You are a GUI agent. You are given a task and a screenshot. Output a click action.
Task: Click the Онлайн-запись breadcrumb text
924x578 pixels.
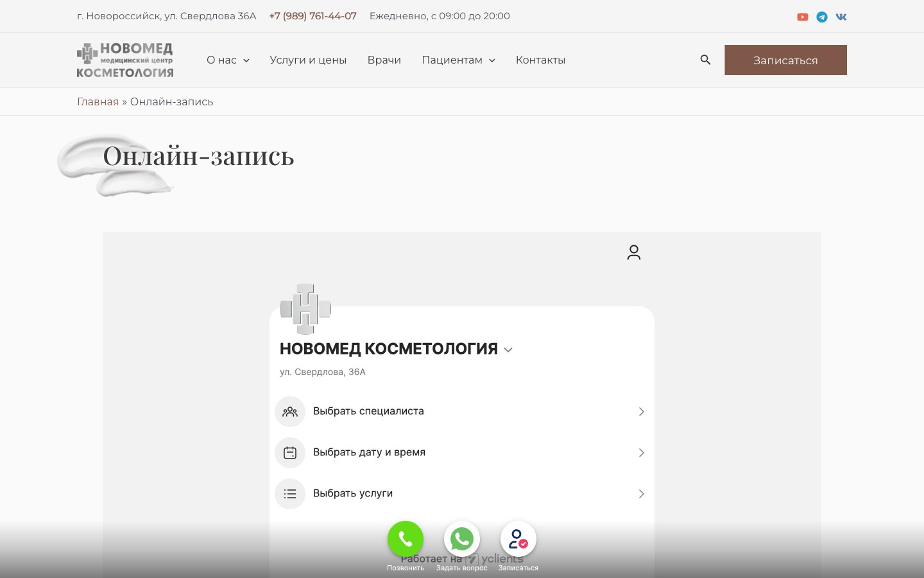[x=171, y=101]
